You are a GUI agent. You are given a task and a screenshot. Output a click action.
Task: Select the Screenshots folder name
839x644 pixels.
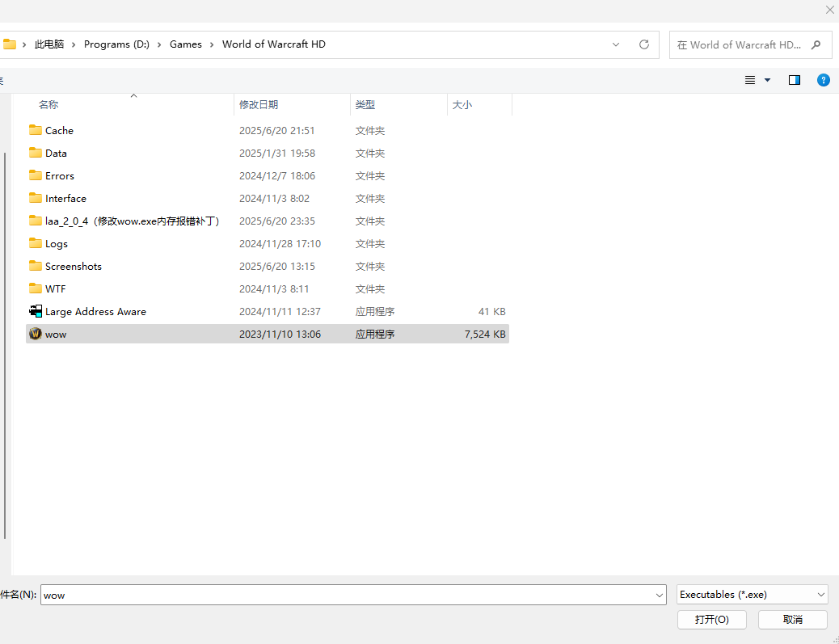74,267
